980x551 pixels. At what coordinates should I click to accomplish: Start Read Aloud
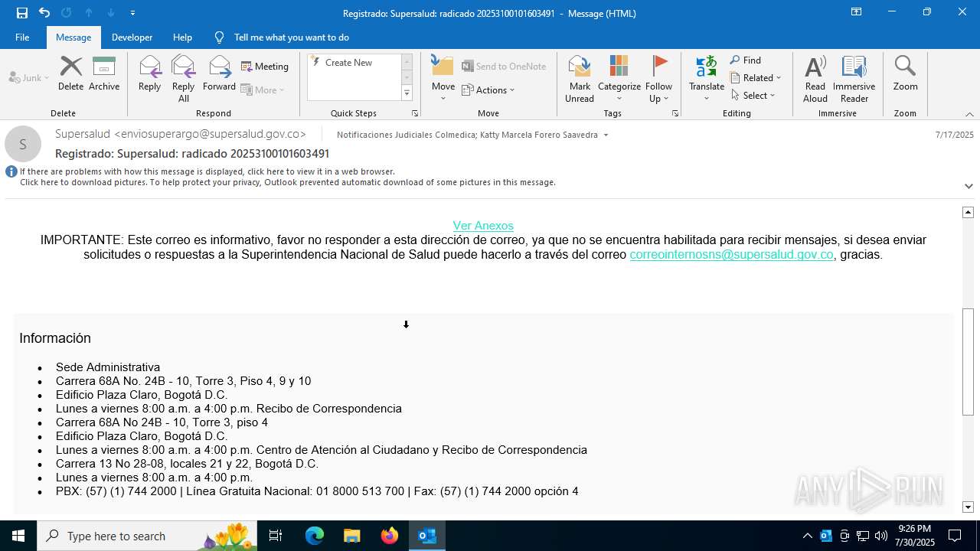pyautogui.click(x=815, y=79)
